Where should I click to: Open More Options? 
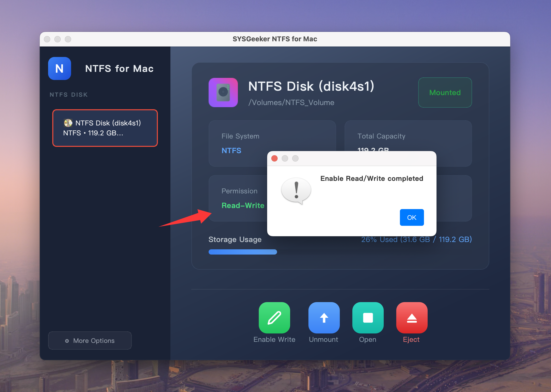pyautogui.click(x=90, y=341)
